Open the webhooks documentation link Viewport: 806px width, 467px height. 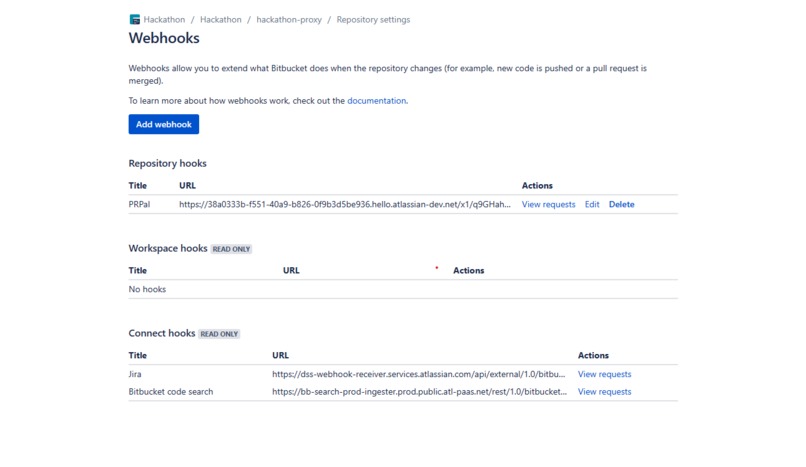pyautogui.click(x=376, y=101)
